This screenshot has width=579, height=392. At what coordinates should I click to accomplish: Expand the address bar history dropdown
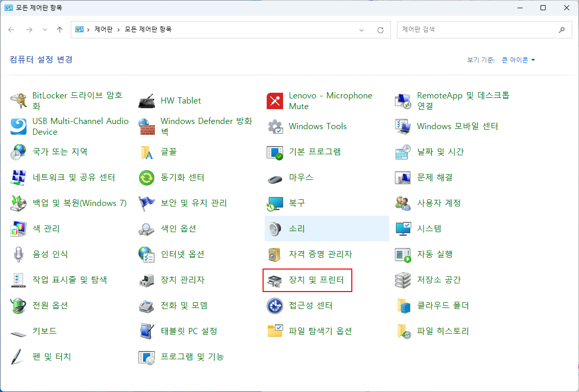(x=362, y=30)
